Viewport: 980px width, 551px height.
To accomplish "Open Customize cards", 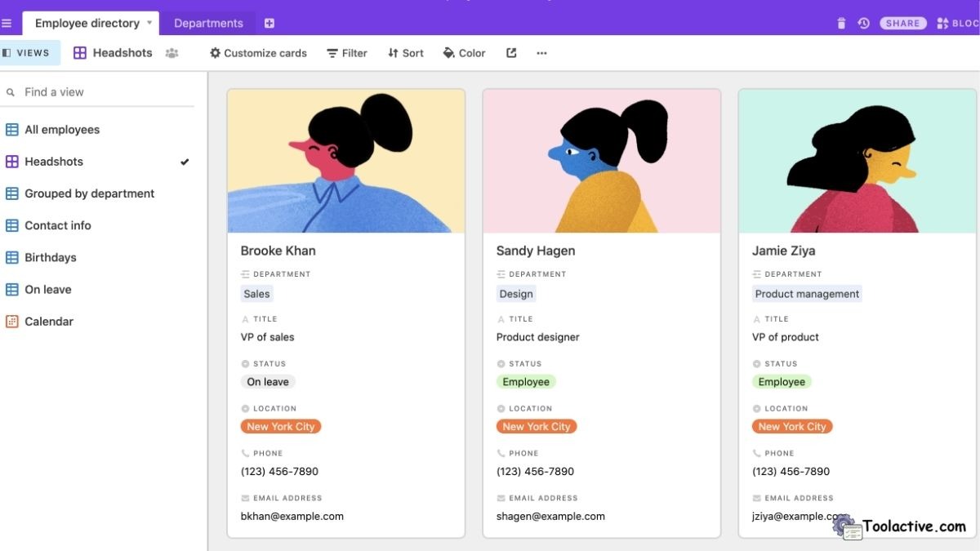I will [x=258, y=52].
